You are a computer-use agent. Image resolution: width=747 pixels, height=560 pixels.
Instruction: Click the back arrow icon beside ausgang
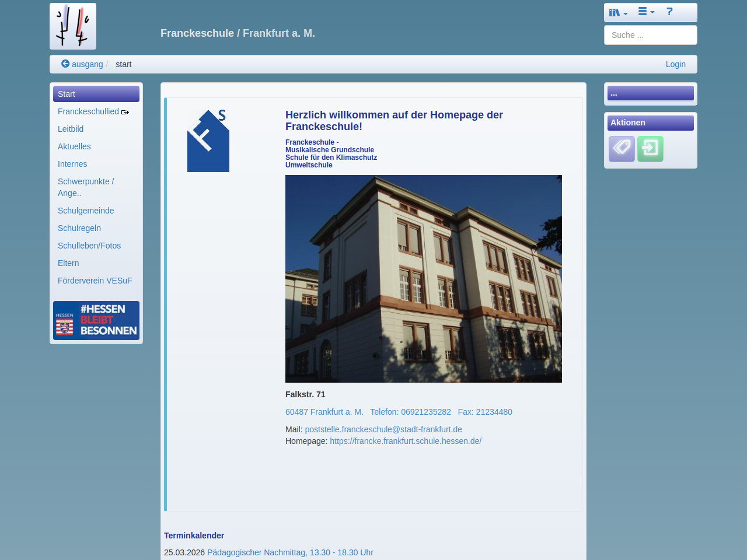[65, 64]
